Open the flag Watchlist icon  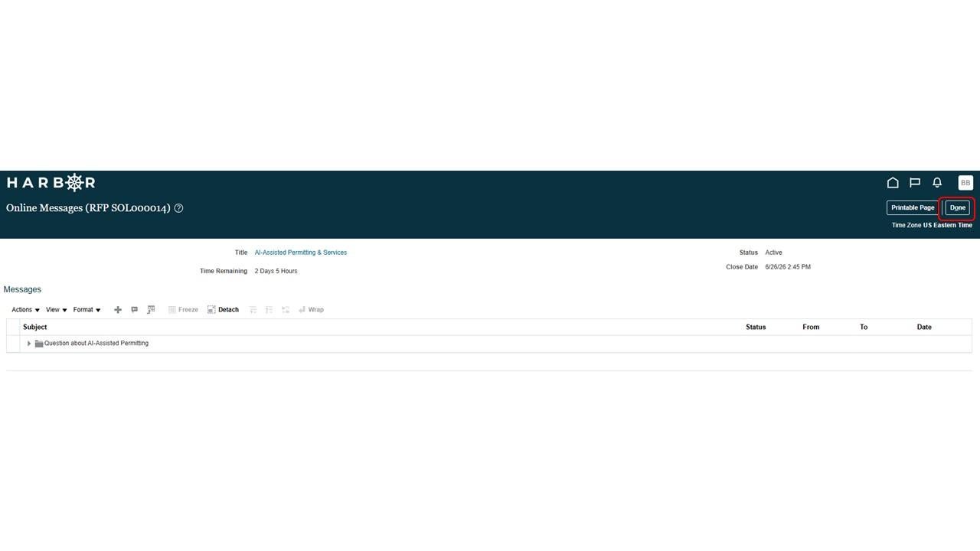[x=915, y=183]
